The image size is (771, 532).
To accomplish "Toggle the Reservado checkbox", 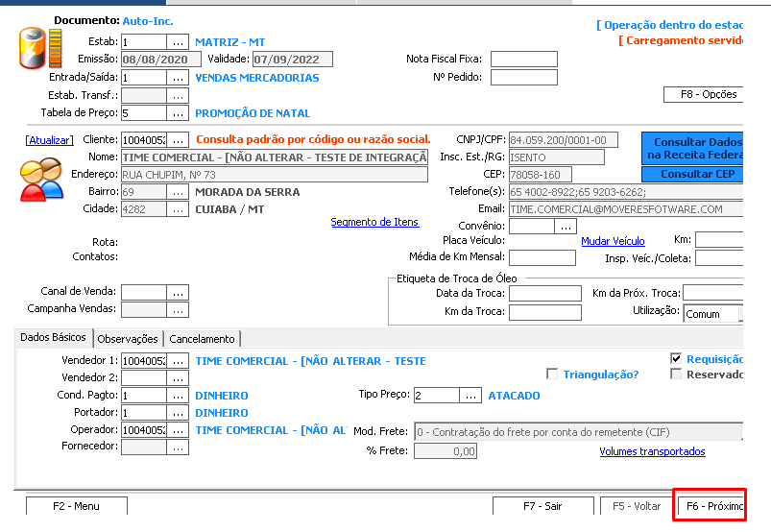I will [676, 375].
